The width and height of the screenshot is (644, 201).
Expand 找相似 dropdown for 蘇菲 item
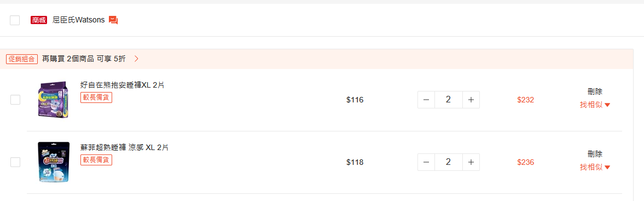click(x=595, y=167)
